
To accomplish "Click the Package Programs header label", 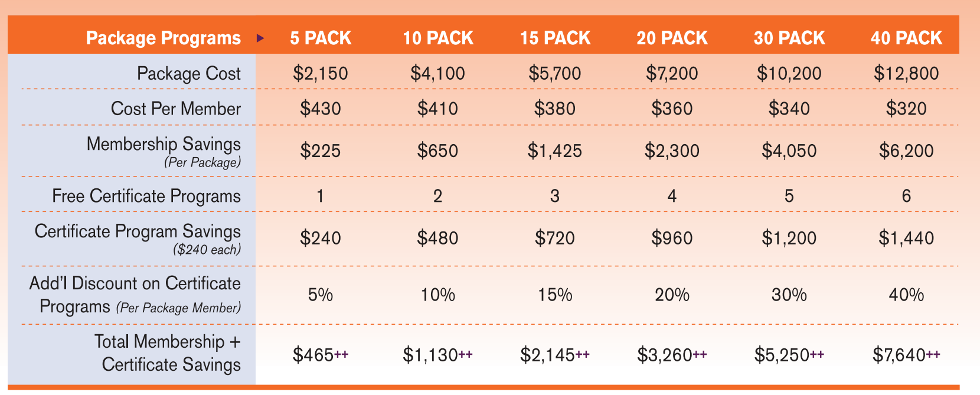I will click(x=164, y=38).
